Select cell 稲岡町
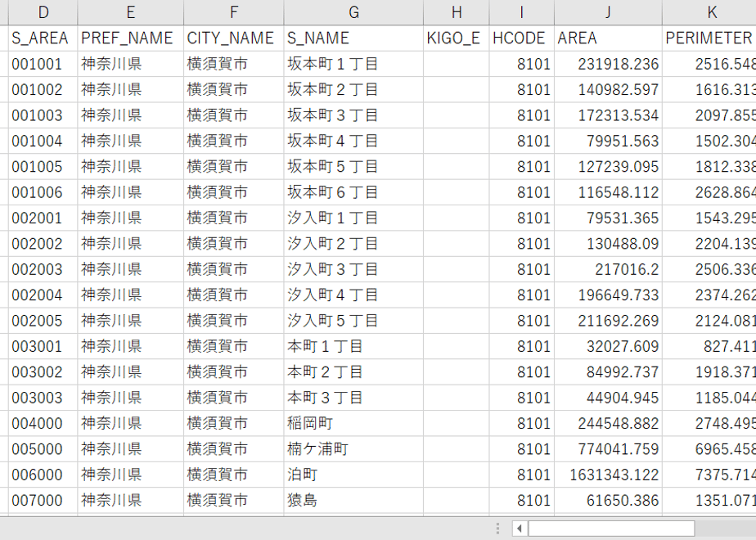This screenshot has width=756, height=540. tap(353, 423)
